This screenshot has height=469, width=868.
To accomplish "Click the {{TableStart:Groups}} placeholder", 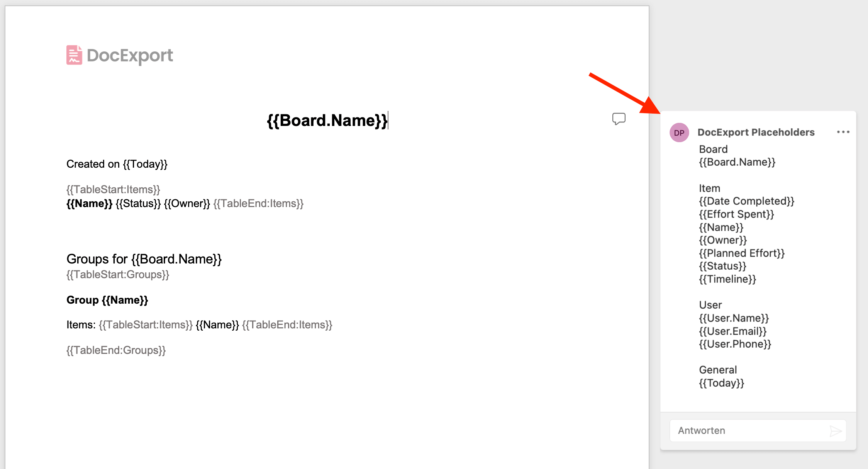I will [118, 275].
